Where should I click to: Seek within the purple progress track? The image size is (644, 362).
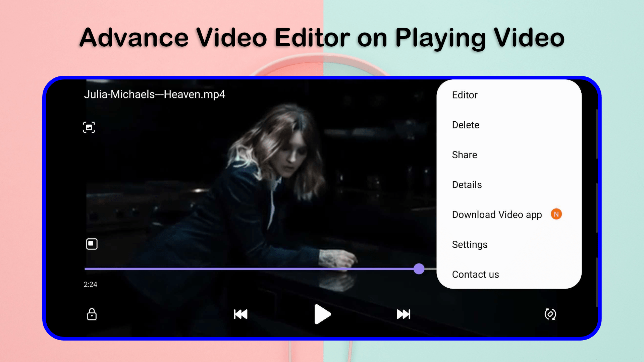pos(249,269)
